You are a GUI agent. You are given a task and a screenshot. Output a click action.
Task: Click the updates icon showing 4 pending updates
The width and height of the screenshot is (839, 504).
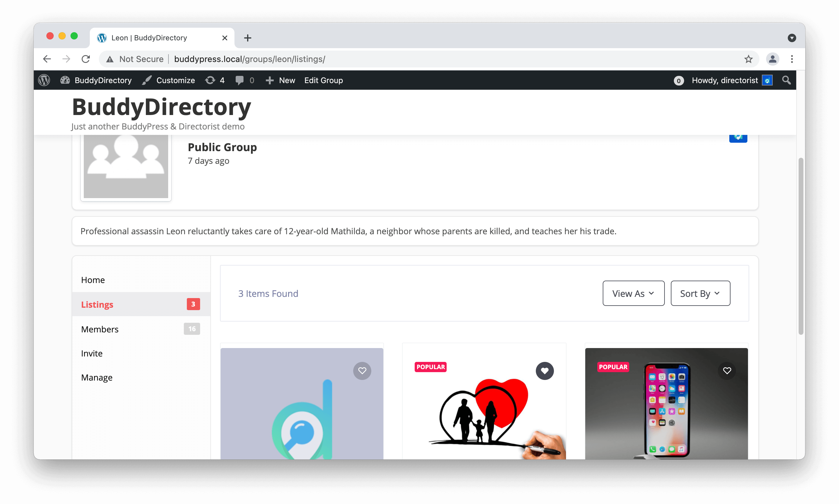point(211,80)
